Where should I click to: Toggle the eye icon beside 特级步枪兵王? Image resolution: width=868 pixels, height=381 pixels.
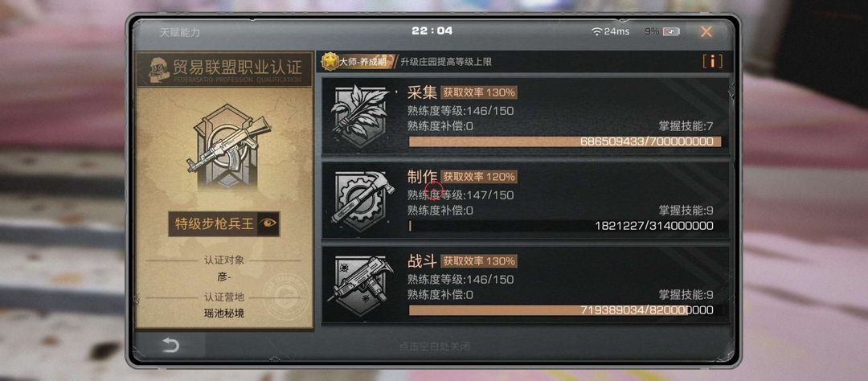click(269, 223)
